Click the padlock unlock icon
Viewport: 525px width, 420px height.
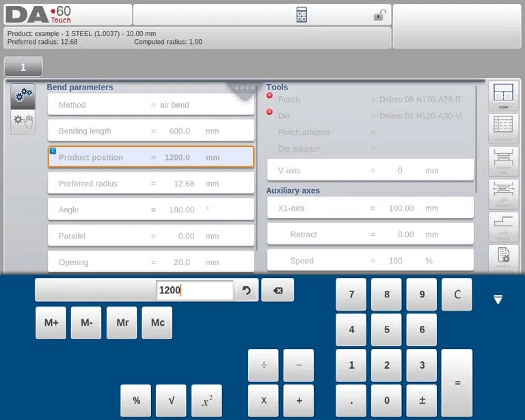(x=379, y=15)
